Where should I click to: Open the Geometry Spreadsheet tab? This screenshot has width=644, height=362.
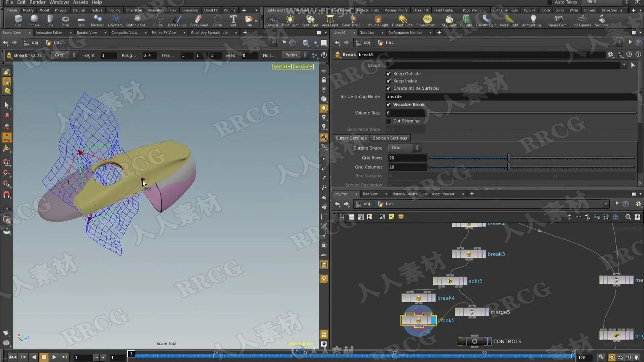[209, 33]
